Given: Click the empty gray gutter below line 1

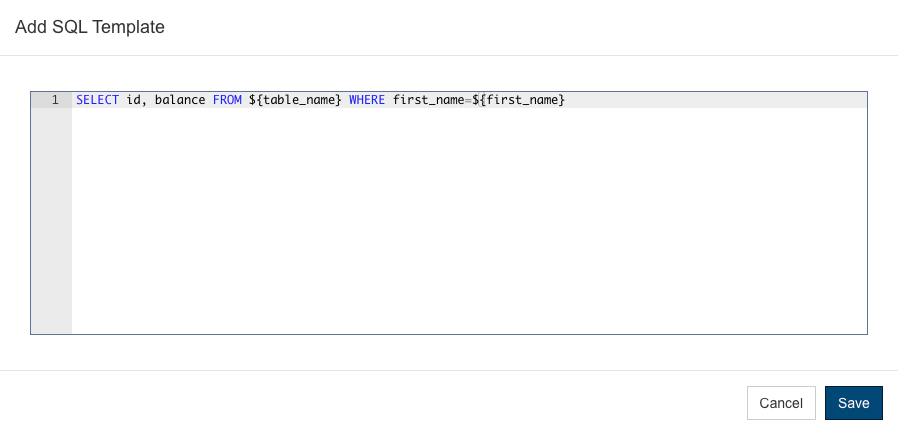Looking at the screenshot, I should pyautogui.click(x=52, y=220).
